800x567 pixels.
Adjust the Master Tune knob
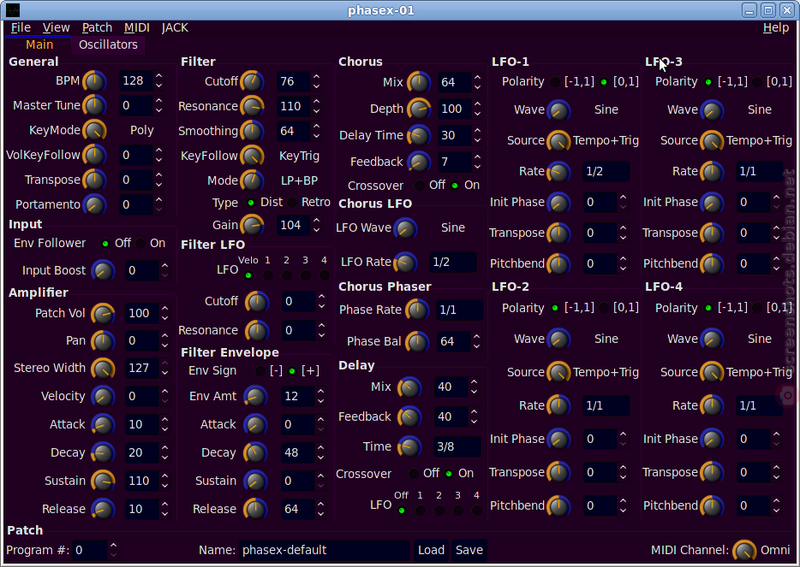(x=94, y=106)
